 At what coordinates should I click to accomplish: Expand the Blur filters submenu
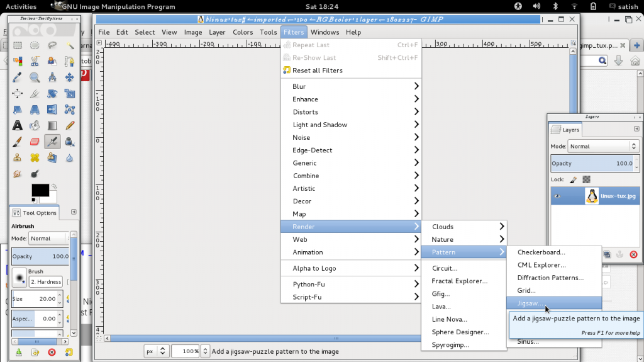351,86
